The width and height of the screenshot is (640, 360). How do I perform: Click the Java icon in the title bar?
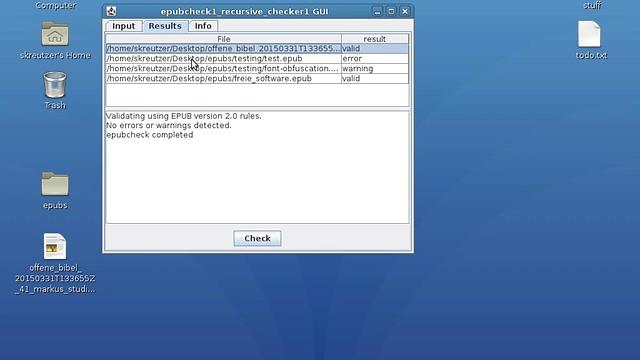tap(111, 11)
